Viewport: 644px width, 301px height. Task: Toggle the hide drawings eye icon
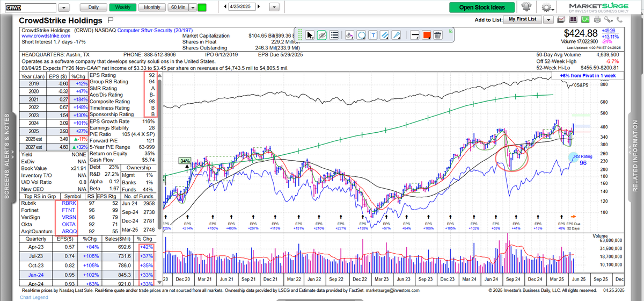point(322,35)
